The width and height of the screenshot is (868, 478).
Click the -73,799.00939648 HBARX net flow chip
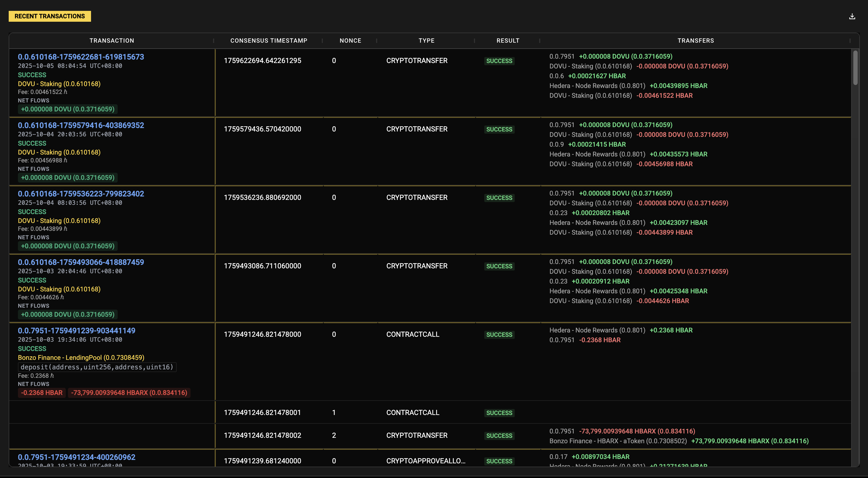tap(129, 393)
